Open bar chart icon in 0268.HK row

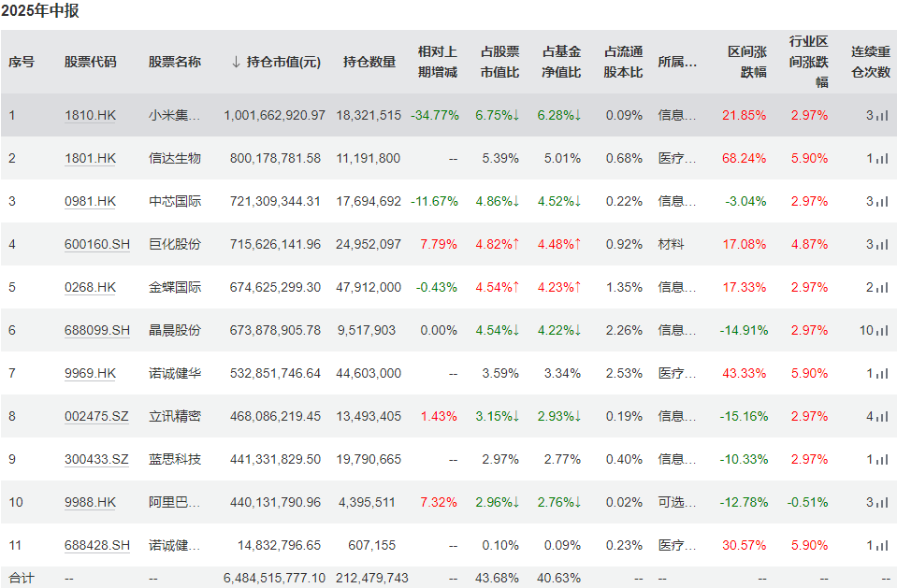coord(883,287)
